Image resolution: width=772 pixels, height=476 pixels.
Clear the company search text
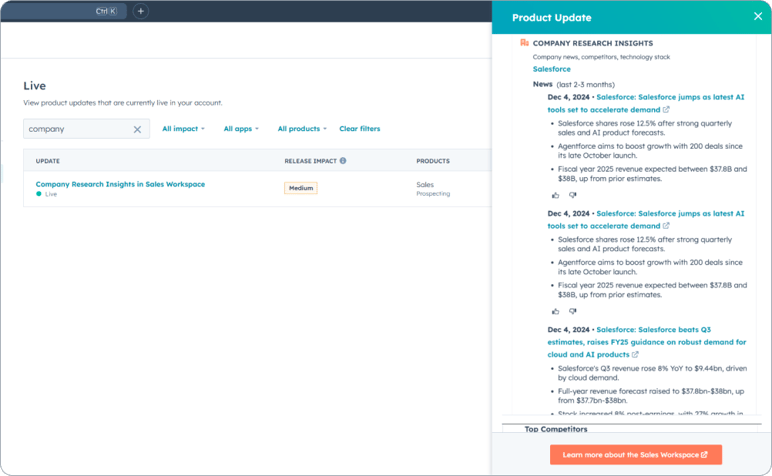coord(137,129)
